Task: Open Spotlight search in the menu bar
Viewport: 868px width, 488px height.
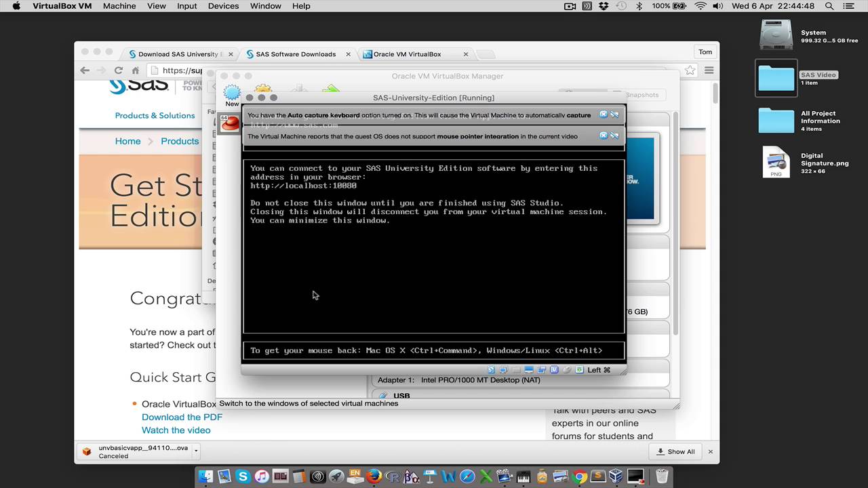Action: pos(829,6)
